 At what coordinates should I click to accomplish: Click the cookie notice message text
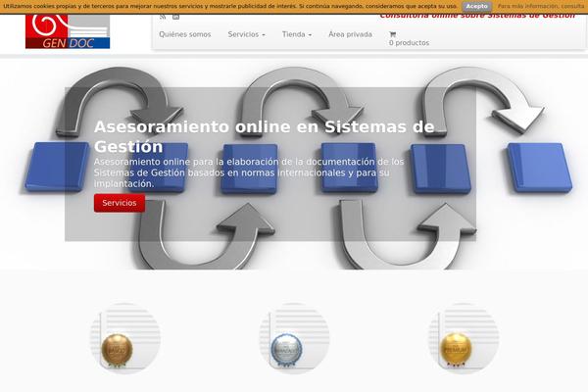(230, 6)
